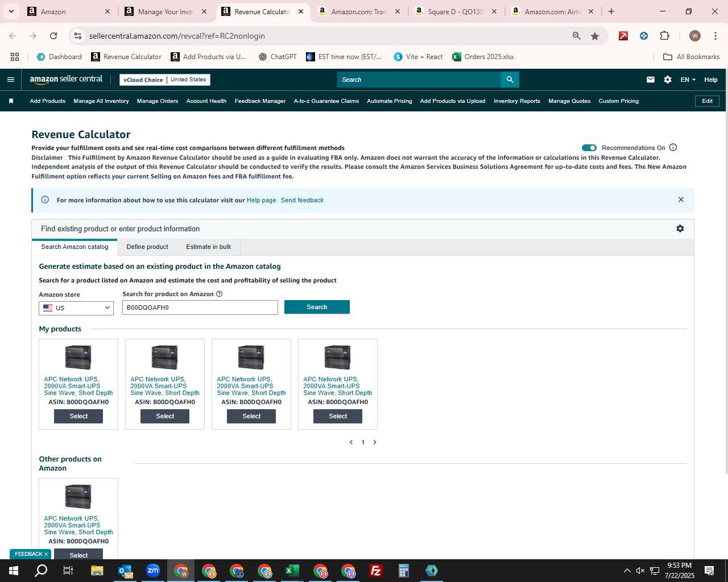Go to previous page of My products

[351, 442]
